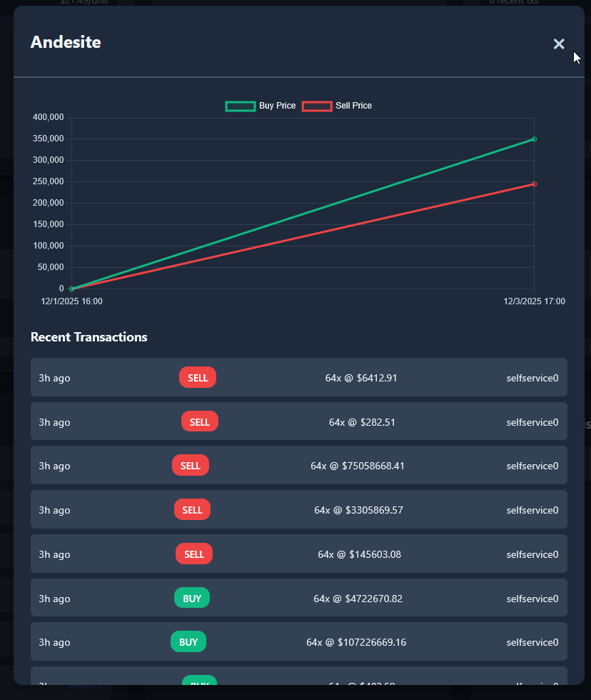Screen dimensions: 591x700
Task: Select SELL badge on the $3305869.57 transaction
Action: [192, 510]
